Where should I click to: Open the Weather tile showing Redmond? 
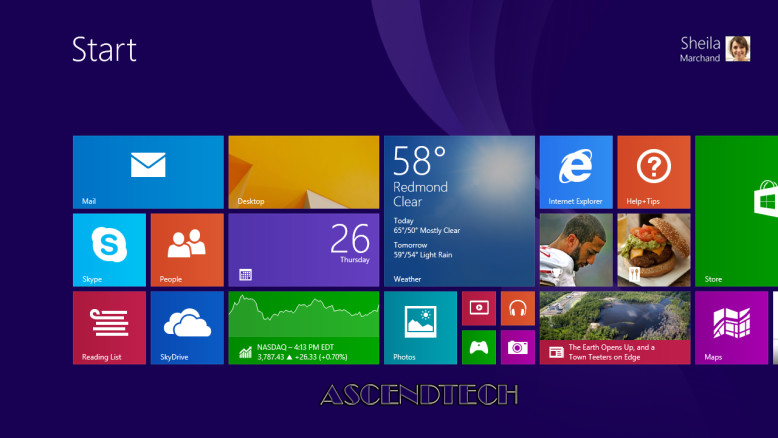tap(459, 210)
